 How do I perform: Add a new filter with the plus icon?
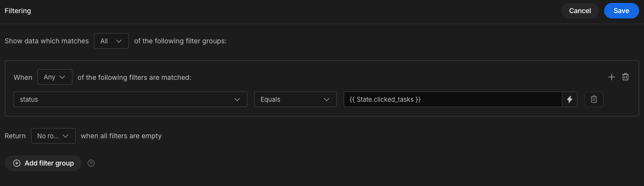611,77
